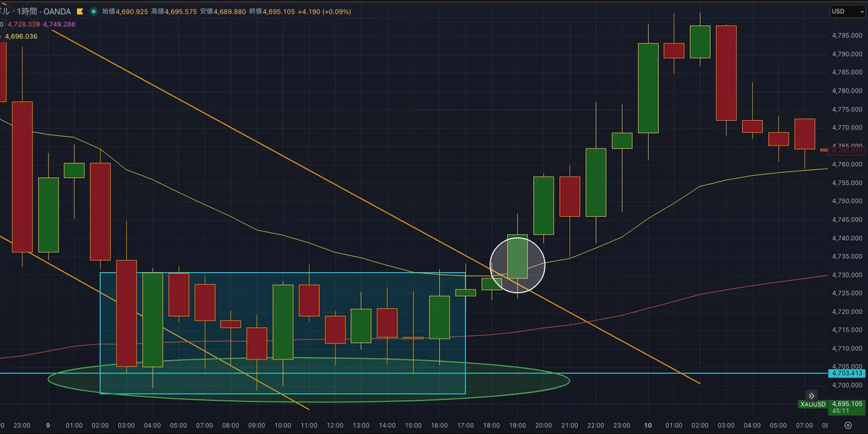Click time axis label 22:00
Image resolution: width=868 pixels, height=434 pixels.
click(x=595, y=425)
